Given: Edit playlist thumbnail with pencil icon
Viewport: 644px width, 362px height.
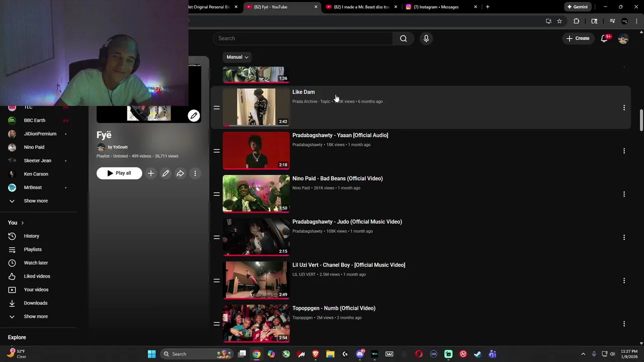Looking at the screenshot, I should click(194, 116).
